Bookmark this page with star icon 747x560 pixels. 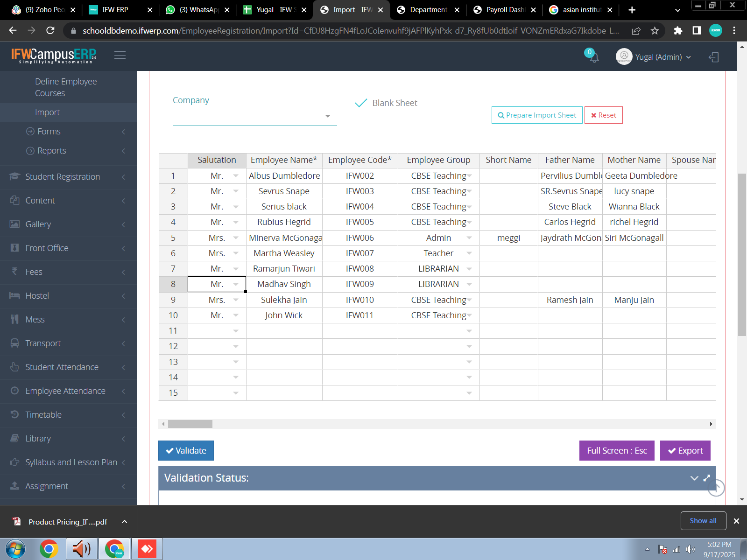(655, 31)
